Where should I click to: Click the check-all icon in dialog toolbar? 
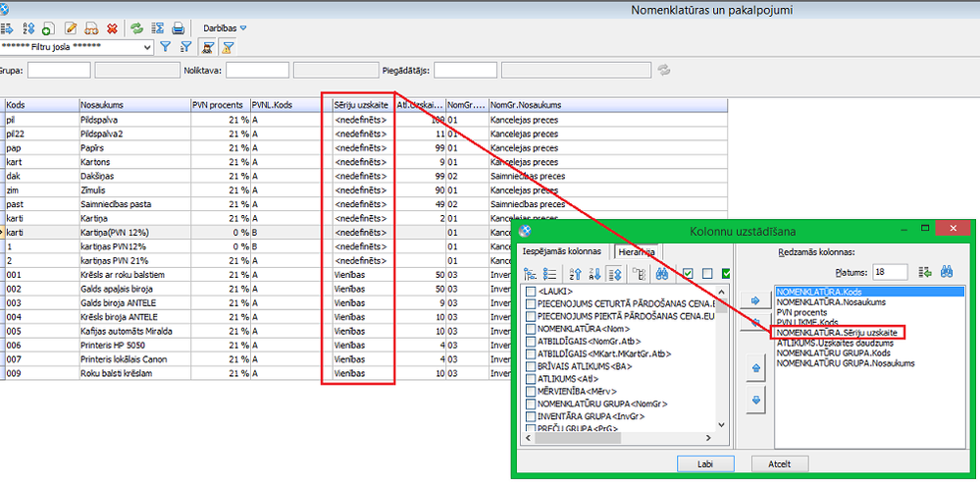[x=688, y=273]
